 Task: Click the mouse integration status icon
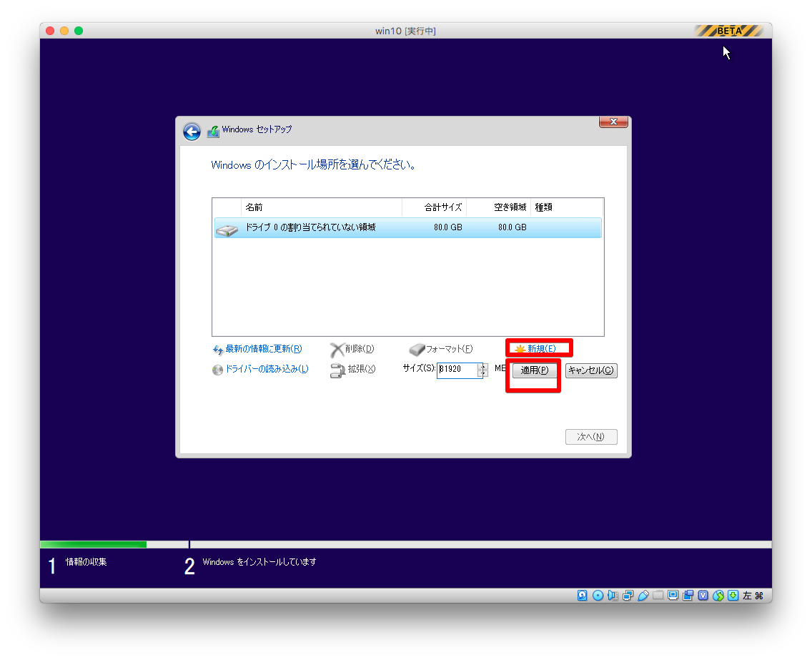pos(718,596)
